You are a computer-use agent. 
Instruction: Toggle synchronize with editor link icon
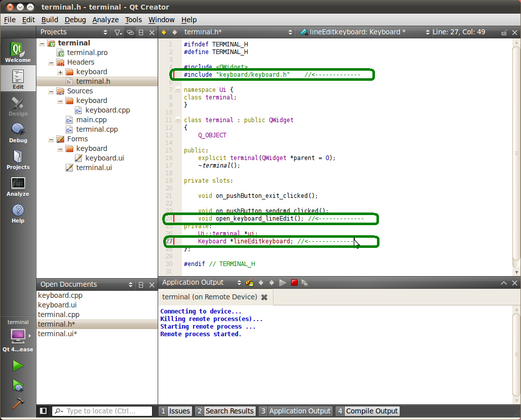[130, 32]
